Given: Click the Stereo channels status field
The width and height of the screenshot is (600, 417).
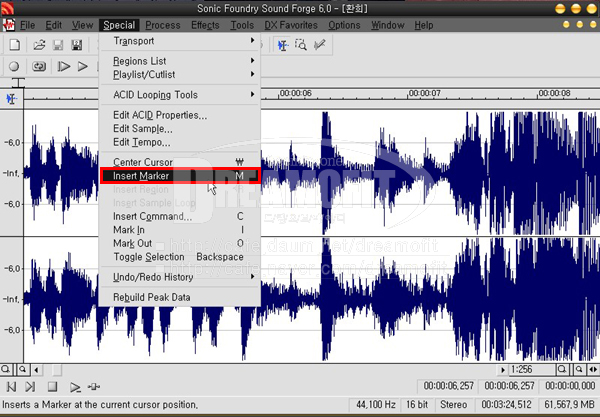Looking at the screenshot, I should pos(453,405).
